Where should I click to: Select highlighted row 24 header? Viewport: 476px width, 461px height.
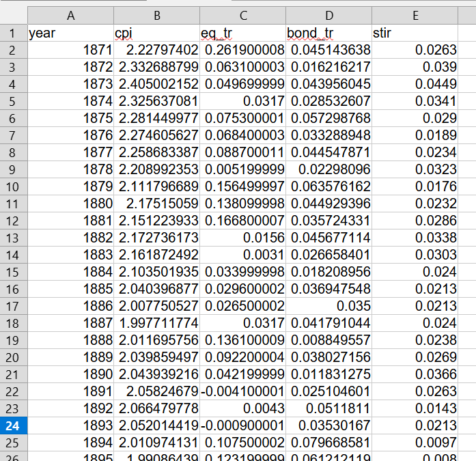click(14, 425)
